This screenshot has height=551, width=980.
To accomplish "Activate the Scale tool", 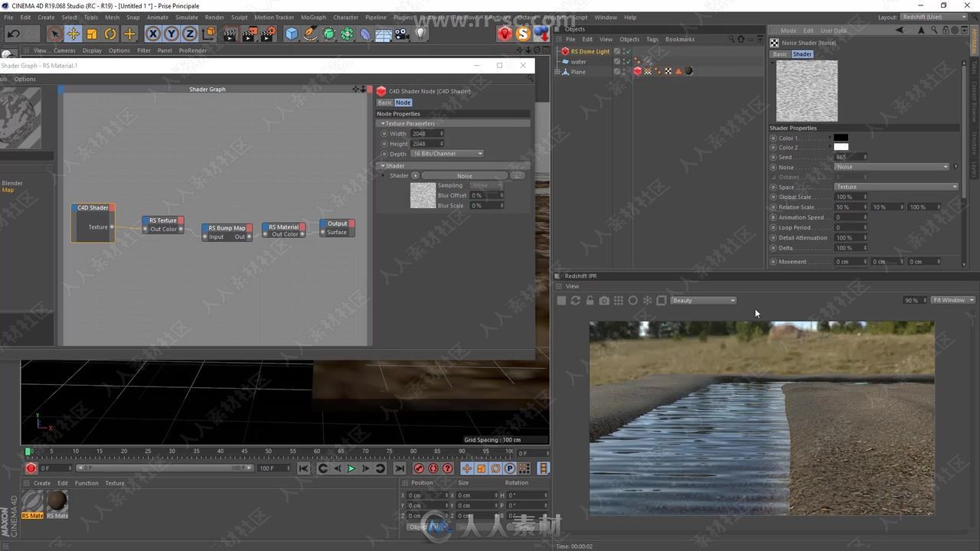I will point(92,34).
